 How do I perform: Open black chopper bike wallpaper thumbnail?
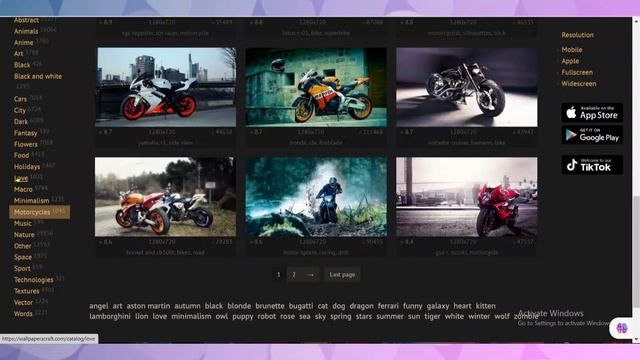467,87
